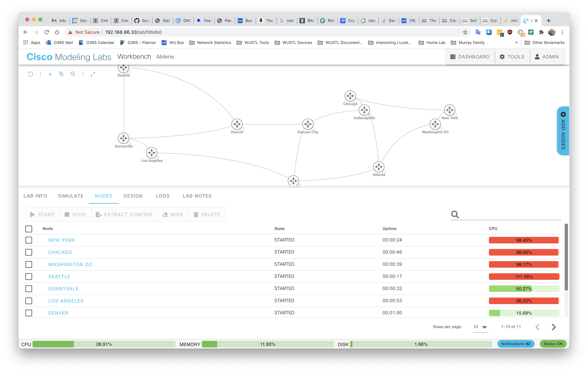
Task: Enable the select-all nodes checkbox
Action: coord(29,228)
